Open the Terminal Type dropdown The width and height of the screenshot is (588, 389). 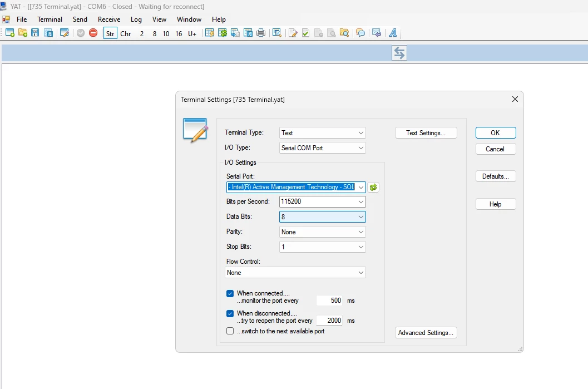click(x=323, y=133)
